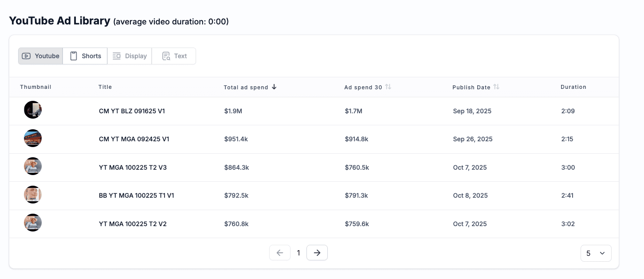
Task: Select the Display ads tab
Action: point(130,56)
